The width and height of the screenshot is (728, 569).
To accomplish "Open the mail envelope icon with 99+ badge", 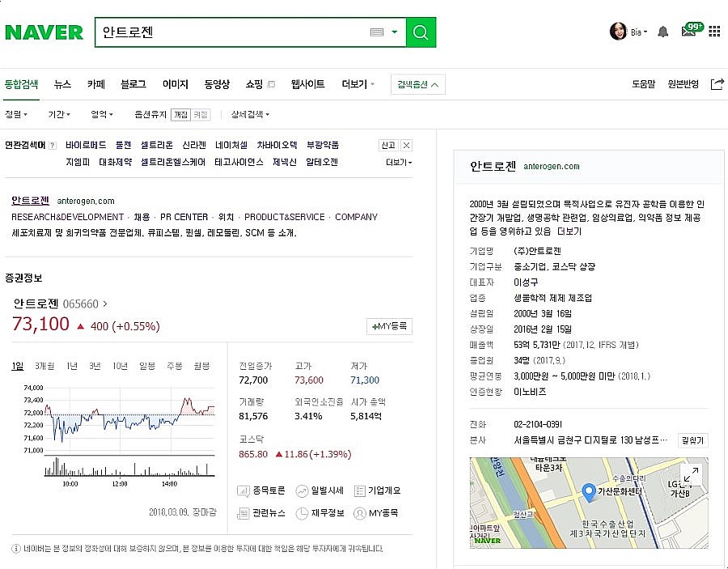I will pyautogui.click(x=692, y=30).
